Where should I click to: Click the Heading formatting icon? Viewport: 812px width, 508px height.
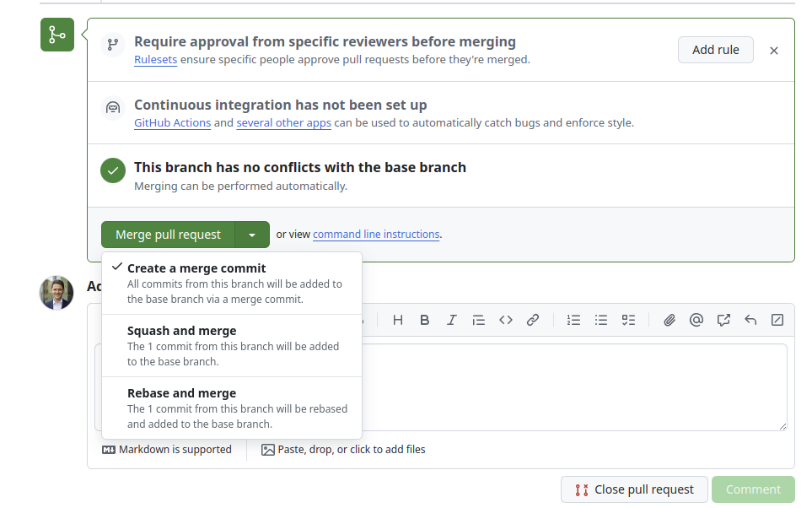click(x=398, y=320)
